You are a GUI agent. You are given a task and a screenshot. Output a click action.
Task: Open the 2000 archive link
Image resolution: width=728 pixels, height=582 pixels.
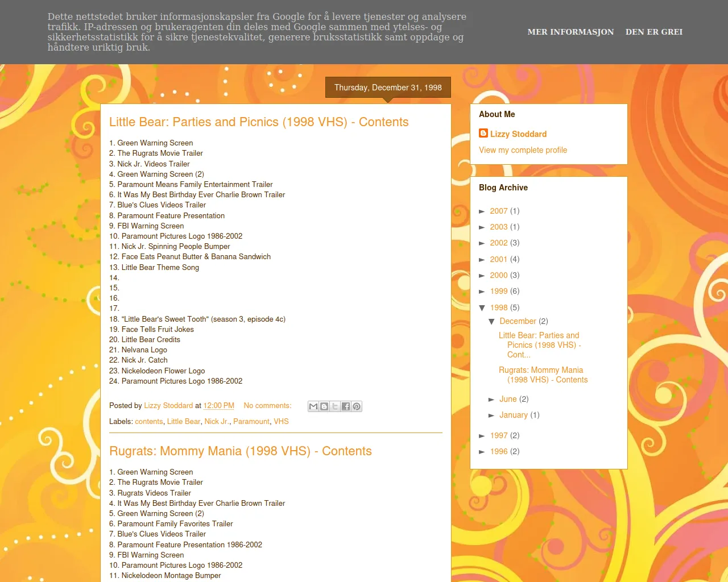click(x=499, y=276)
